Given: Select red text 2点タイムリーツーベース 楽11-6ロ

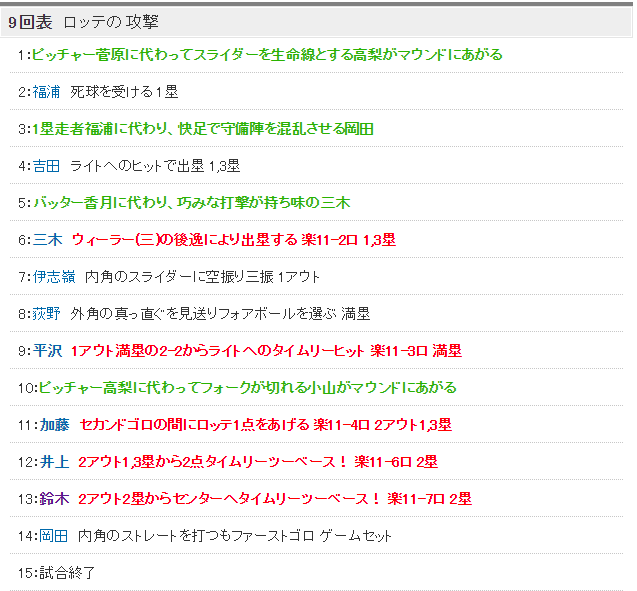Looking at the screenshot, I should 258,462.
